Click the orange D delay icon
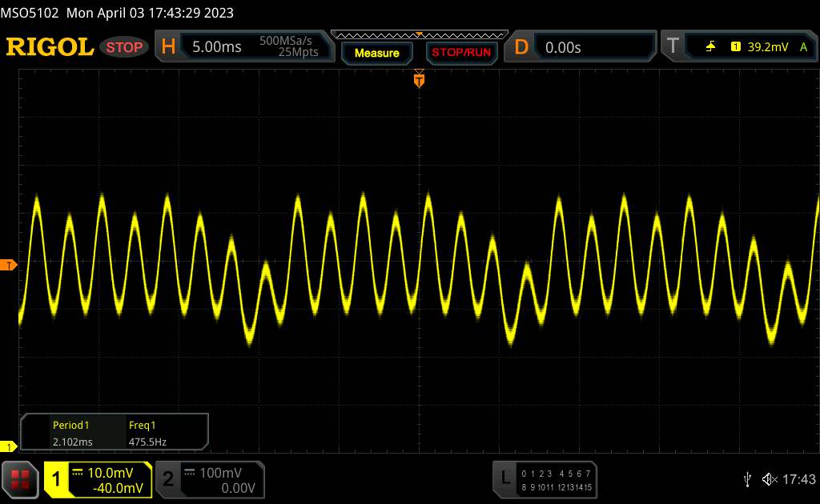Image resolution: width=820 pixels, height=504 pixels. click(x=521, y=47)
